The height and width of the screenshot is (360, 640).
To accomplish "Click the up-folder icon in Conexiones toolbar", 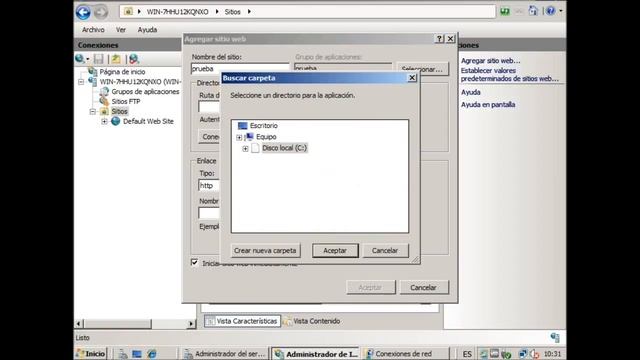I will pos(116,59).
